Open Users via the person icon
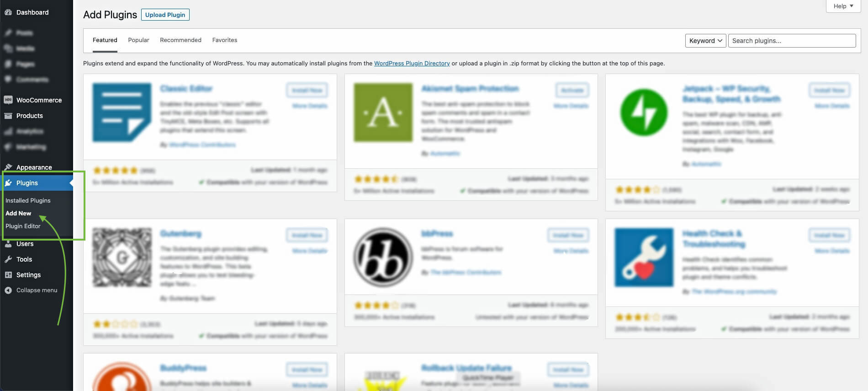The image size is (868, 391). [8, 244]
